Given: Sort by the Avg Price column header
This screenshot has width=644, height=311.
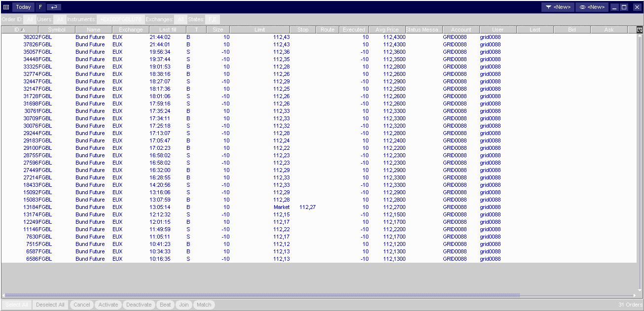Looking at the screenshot, I should (x=387, y=30).
